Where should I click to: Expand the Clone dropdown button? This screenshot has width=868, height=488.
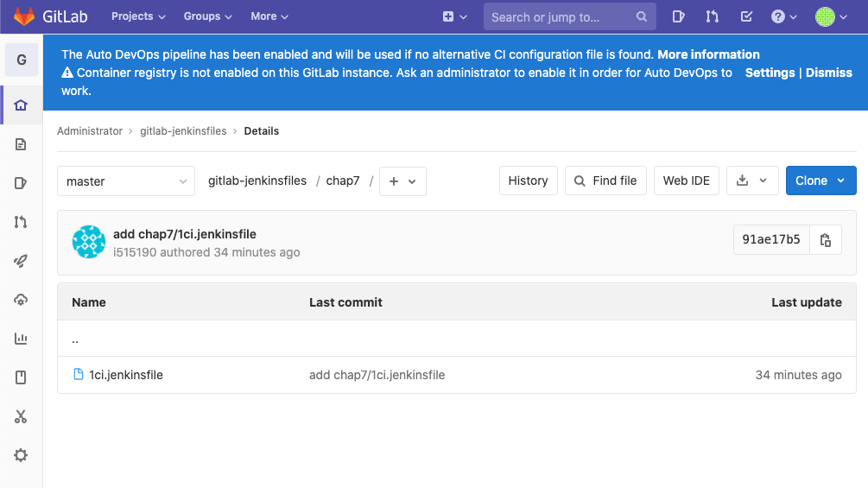820,181
